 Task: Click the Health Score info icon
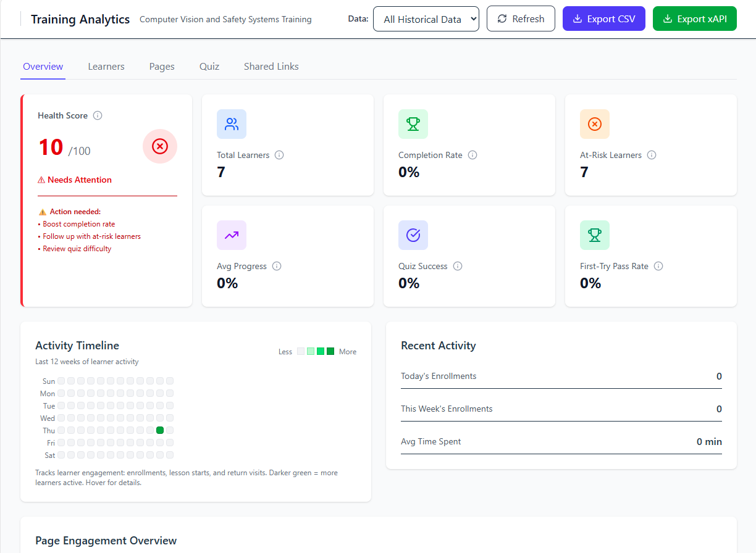click(x=98, y=115)
